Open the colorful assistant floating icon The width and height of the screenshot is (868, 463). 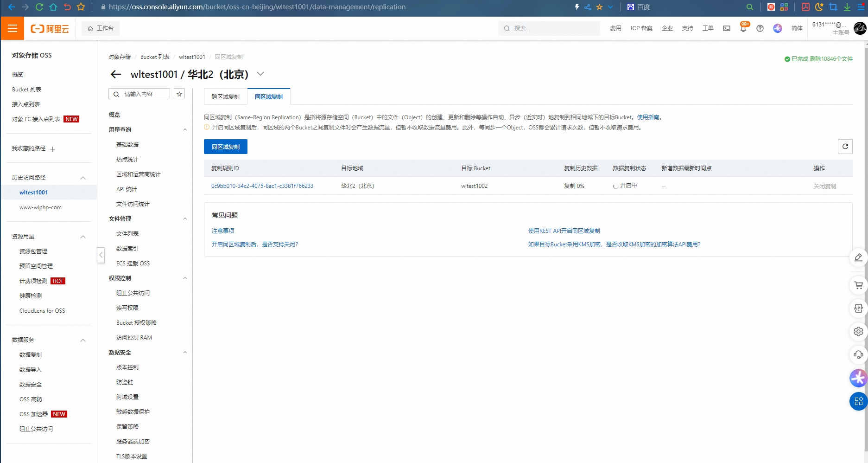pyautogui.click(x=858, y=378)
